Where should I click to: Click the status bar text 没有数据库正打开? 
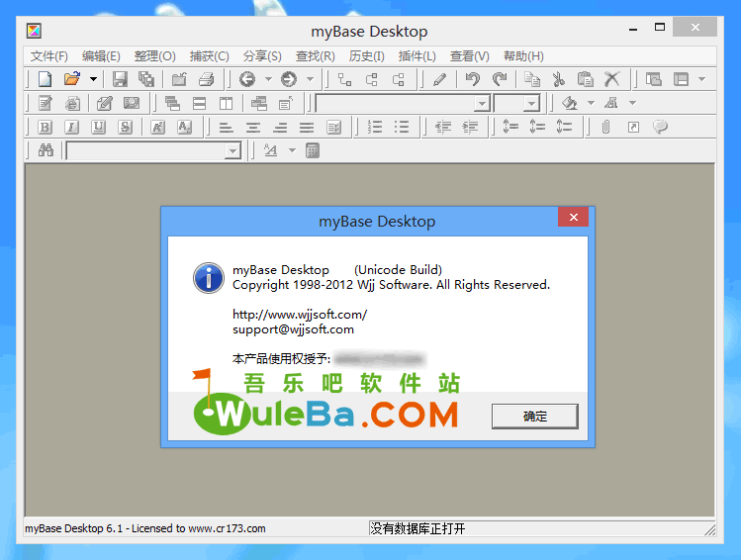pos(417,528)
